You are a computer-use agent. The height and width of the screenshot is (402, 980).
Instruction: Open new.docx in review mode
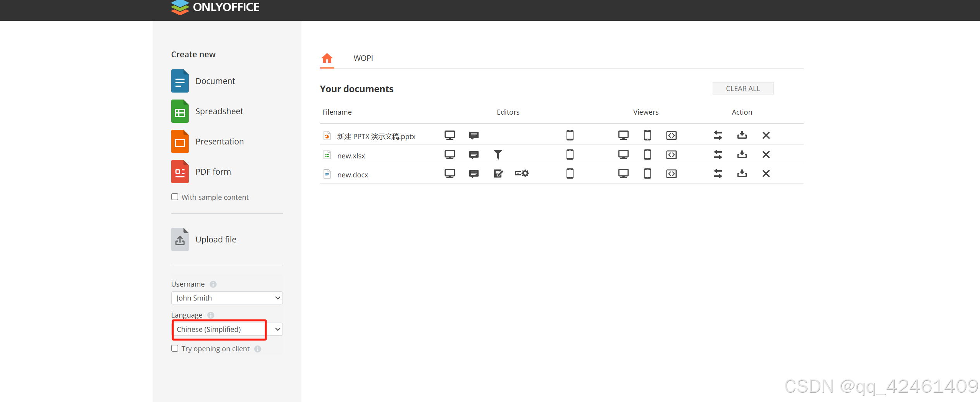pos(498,174)
